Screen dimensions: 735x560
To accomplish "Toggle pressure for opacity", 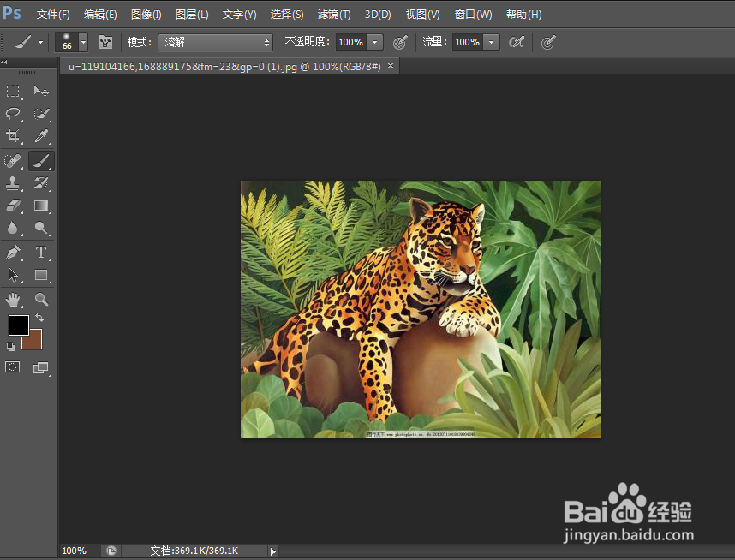I will [x=399, y=43].
